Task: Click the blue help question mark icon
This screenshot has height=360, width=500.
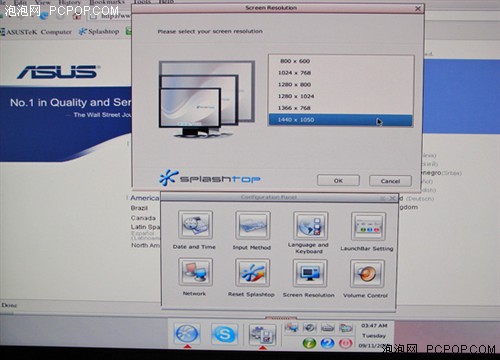Action: click(327, 343)
